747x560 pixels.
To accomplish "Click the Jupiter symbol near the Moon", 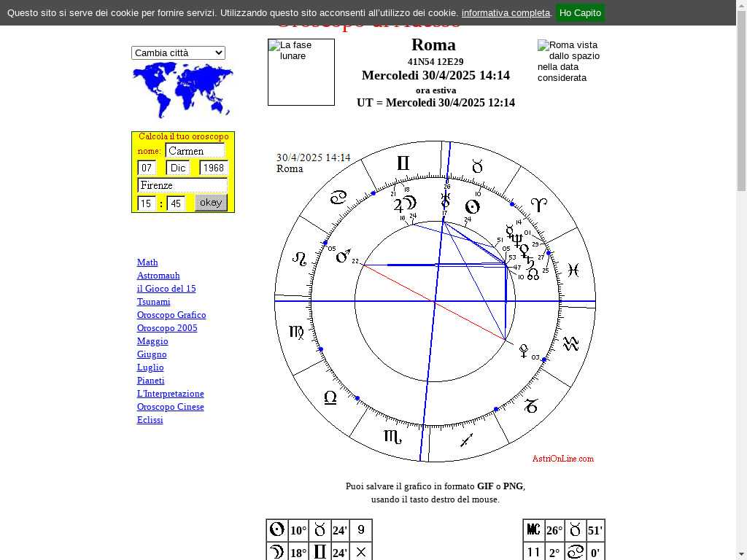I will (398, 205).
